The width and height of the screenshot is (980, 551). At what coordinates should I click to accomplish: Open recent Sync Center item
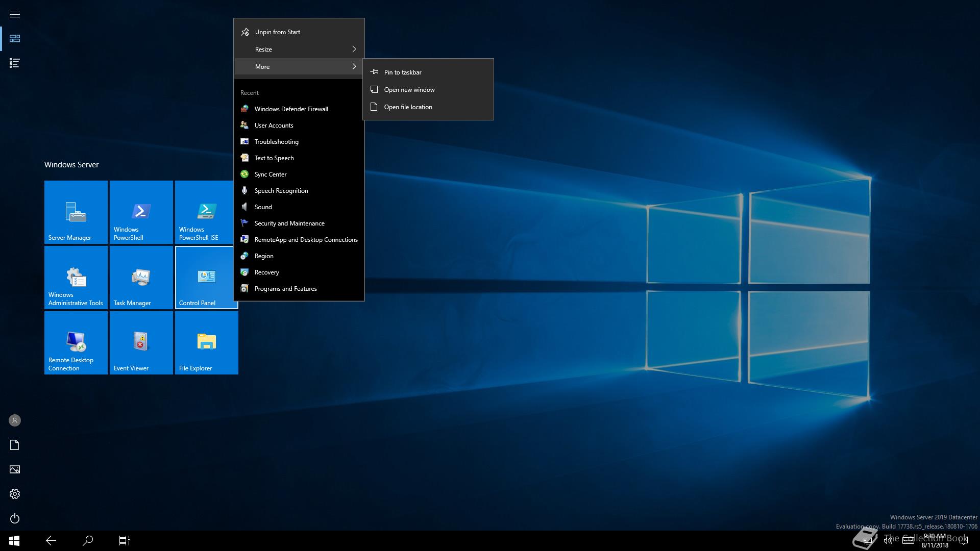pyautogui.click(x=299, y=174)
